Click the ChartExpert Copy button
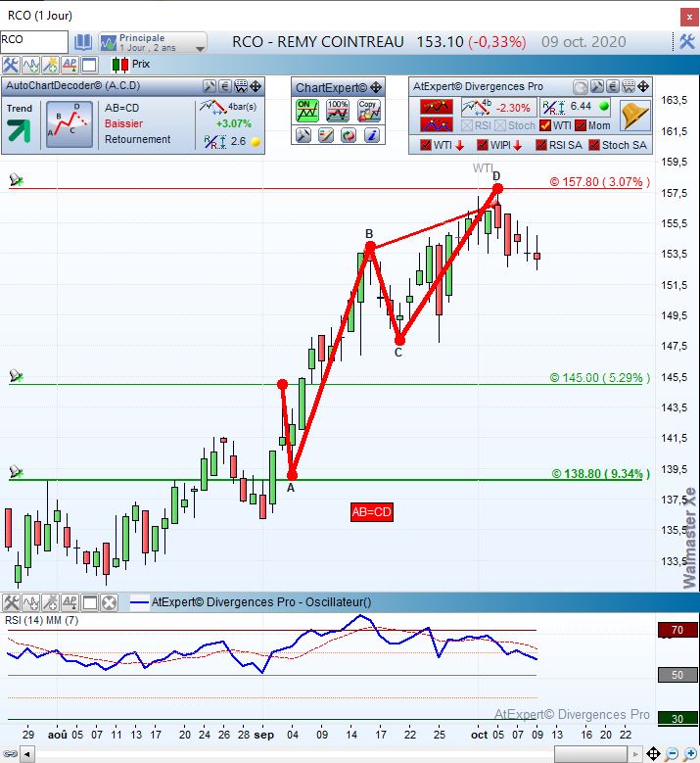Screen dimensions: 700x763 click(x=369, y=111)
